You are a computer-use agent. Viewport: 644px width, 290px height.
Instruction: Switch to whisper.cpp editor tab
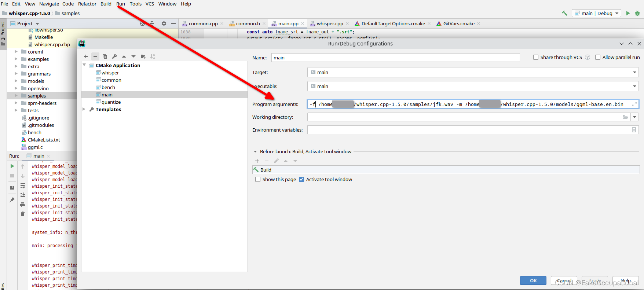pos(330,23)
